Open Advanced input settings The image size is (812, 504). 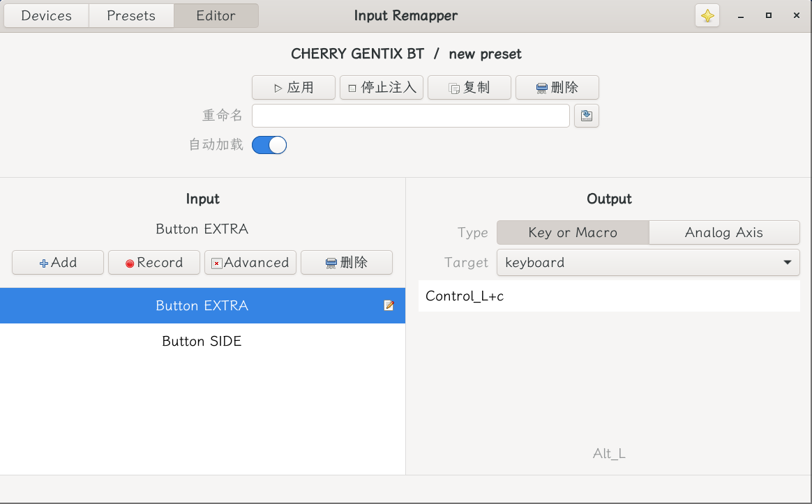click(250, 262)
